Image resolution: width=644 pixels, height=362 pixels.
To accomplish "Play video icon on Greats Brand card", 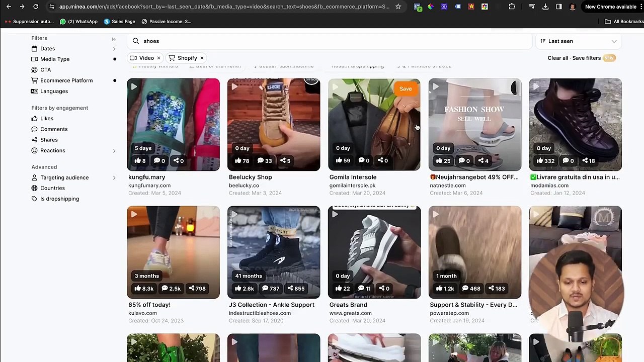I will tap(335, 215).
